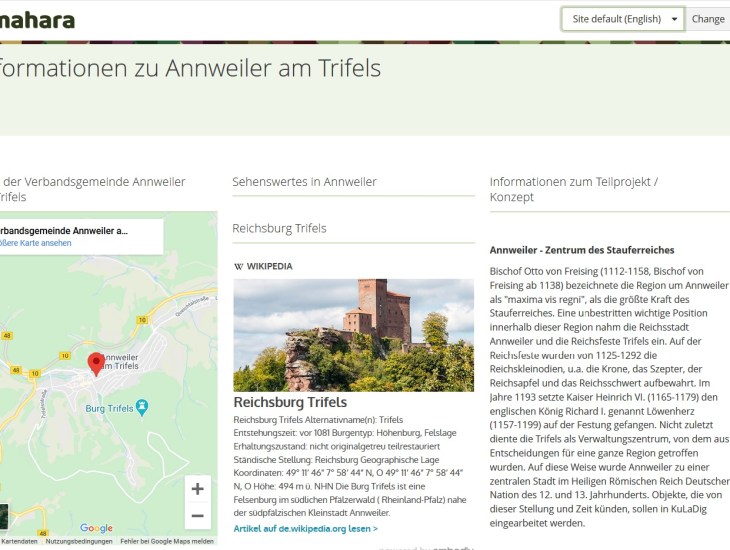Screen dimensions: 730x550
Task: Open 'Artikel auf de.wikipedia.org lesen' link
Action: [x=305, y=528]
